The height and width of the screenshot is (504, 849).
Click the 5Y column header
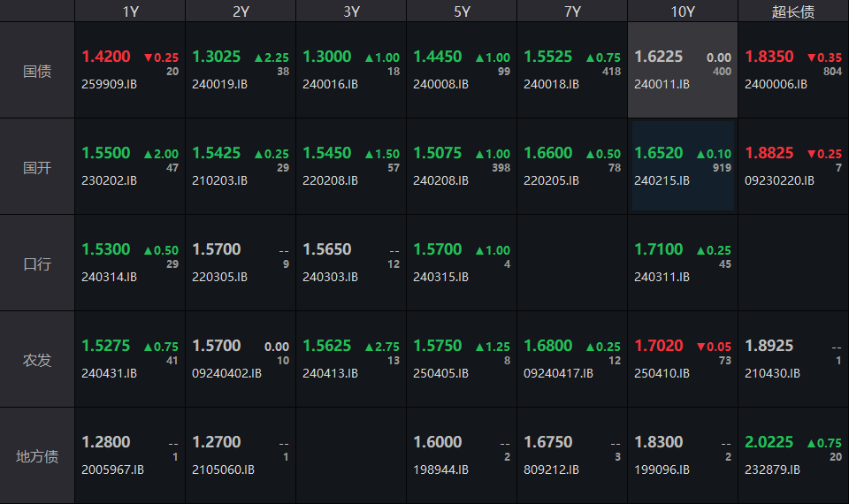point(462,11)
